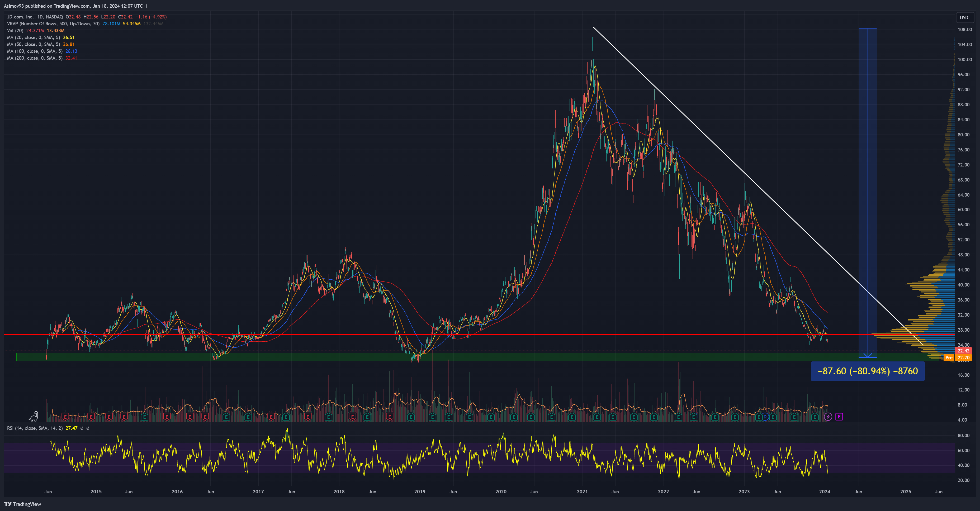
Task: Click the dinosaur icon at chart's left edge
Action: pyautogui.click(x=34, y=417)
